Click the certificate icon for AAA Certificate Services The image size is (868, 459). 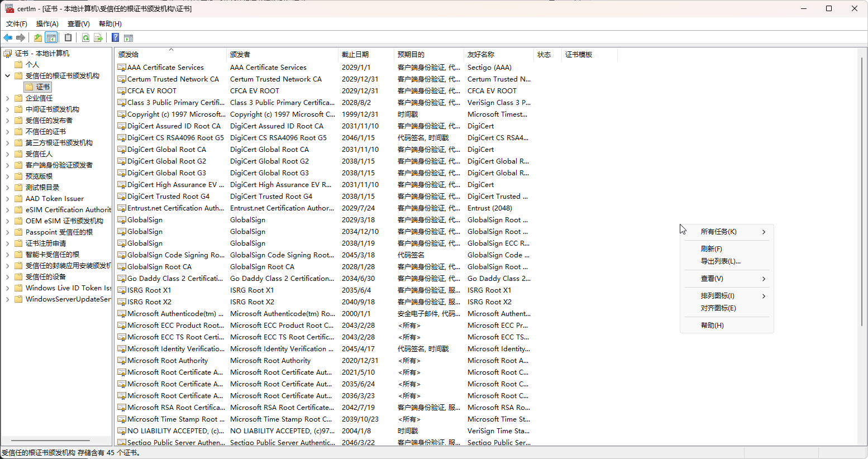click(x=122, y=68)
